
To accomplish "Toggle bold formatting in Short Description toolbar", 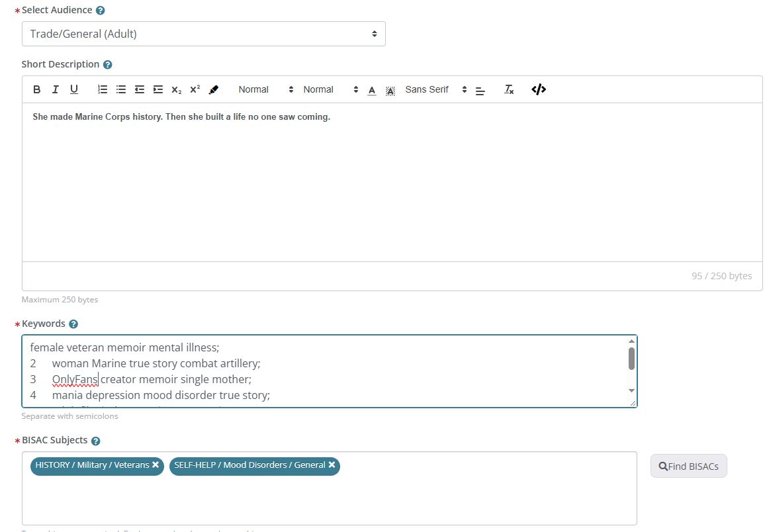I will (x=36, y=89).
